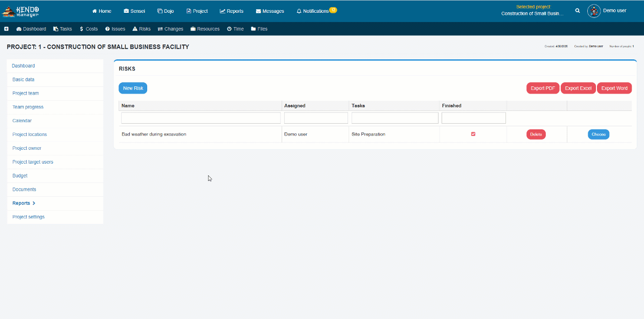Click the Demo user avatar
Image resolution: width=644 pixels, height=319 pixels.
coord(594,11)
